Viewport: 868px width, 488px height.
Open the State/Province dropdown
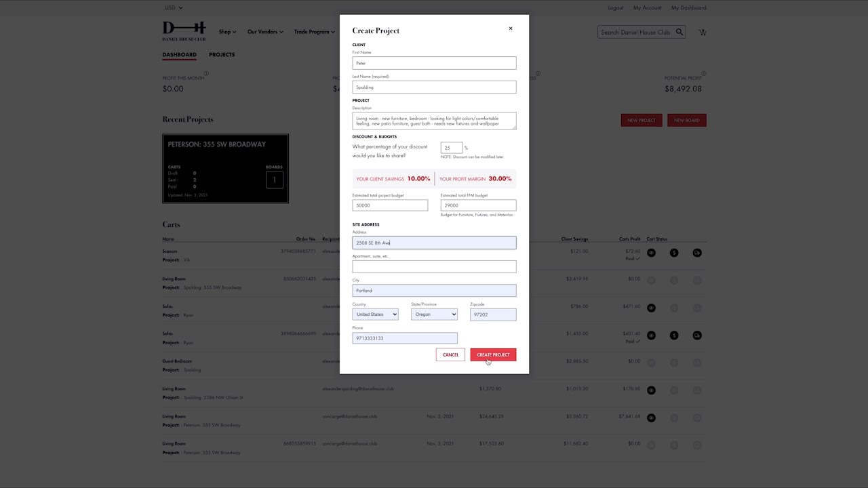(x=434, y=314)
